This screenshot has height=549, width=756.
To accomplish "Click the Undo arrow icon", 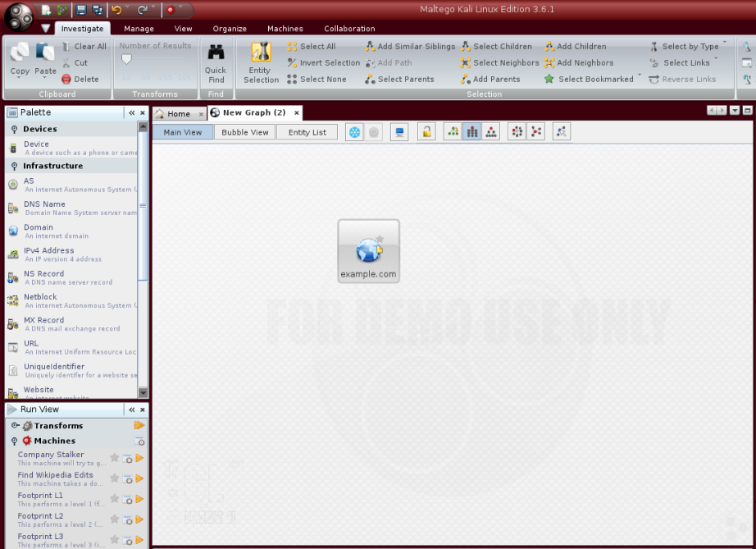I will (116, 10).
